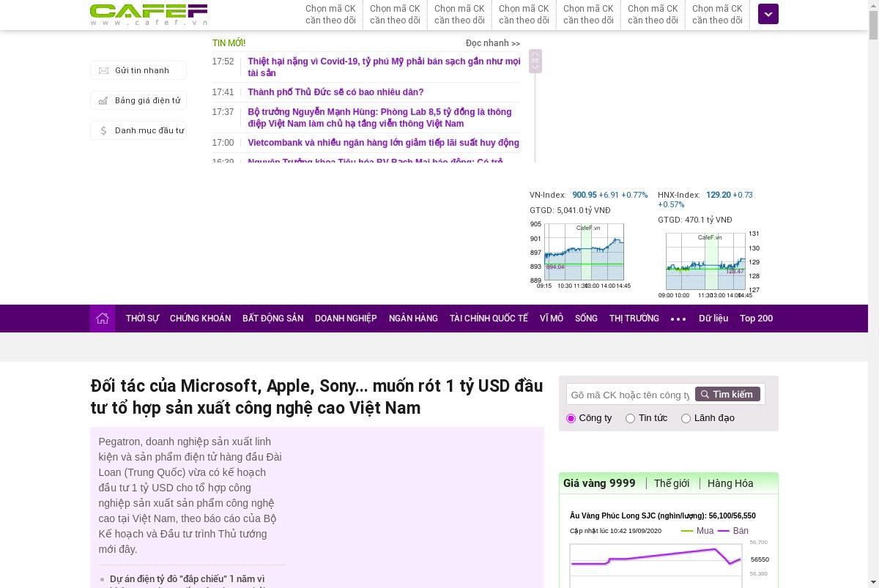Open Vietcombank giảm lãi suất headline
Image resolution: width=879 pixels, height=588 pixels.
(383, 143)
